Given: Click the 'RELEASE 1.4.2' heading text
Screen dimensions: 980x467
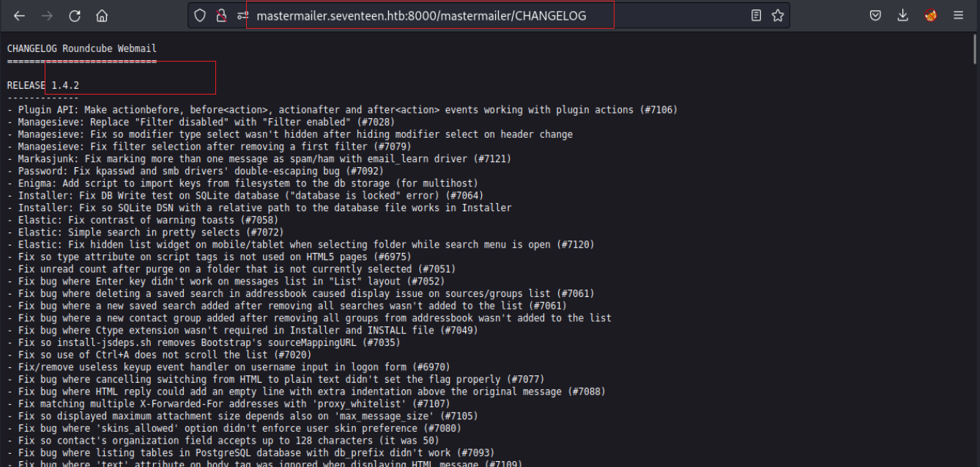Looking at the screenshot, I should click(x=43, y=86).
